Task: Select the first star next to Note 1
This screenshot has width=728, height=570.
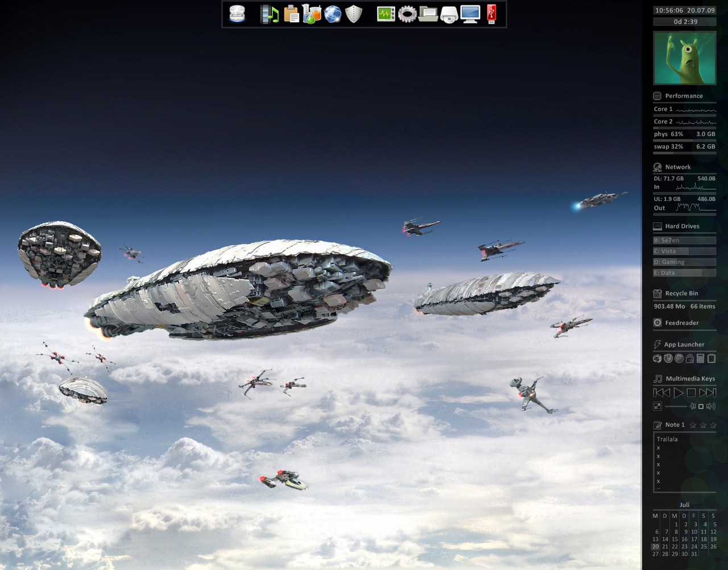Action: [693, 425]
